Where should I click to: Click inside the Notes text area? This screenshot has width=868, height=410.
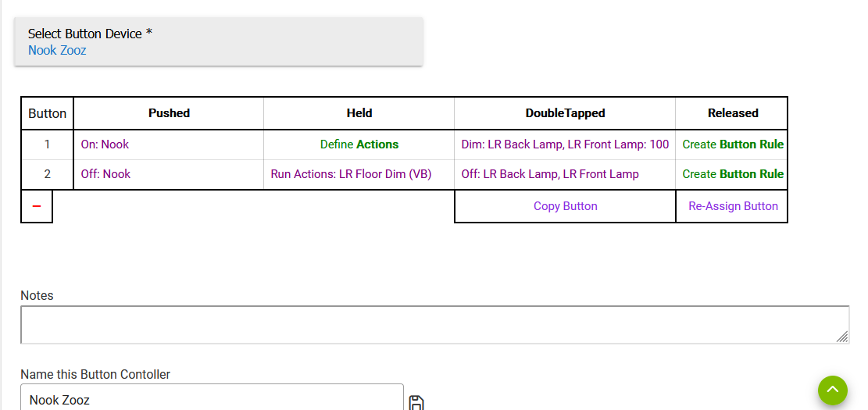tap(434, 325)
